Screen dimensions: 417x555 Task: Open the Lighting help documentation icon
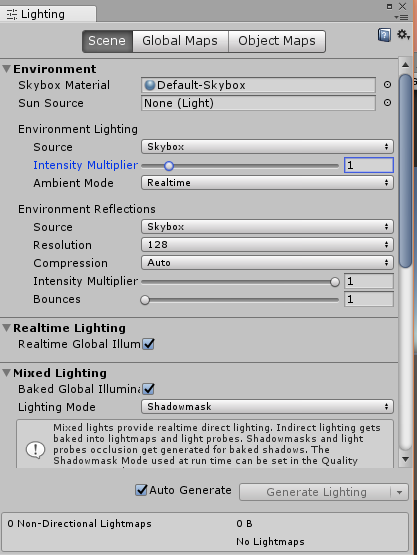coord(384,35)
